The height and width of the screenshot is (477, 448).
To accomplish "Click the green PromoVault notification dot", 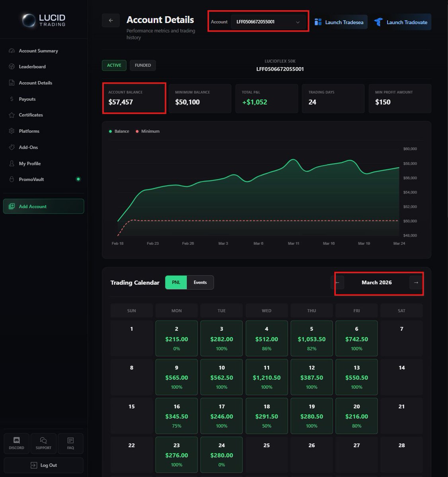I will click(78, 179).
